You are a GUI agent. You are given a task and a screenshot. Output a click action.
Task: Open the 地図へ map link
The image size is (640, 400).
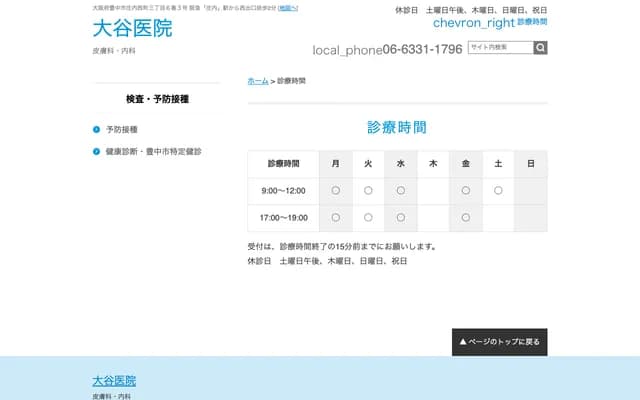click(288, 8)
